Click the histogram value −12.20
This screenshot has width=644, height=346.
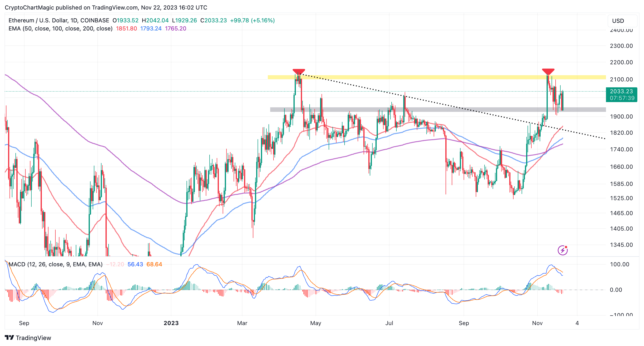pos(115,264)
